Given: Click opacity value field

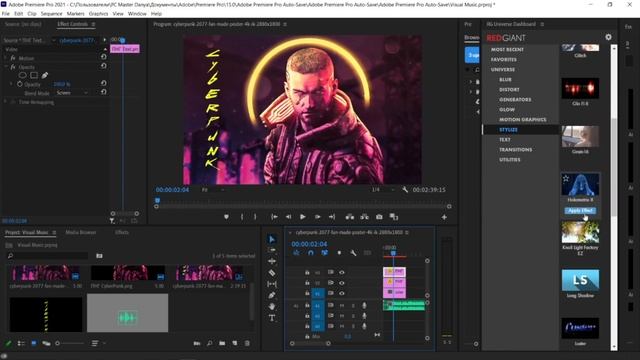Looking at the screenshot, I should point(62,84).
